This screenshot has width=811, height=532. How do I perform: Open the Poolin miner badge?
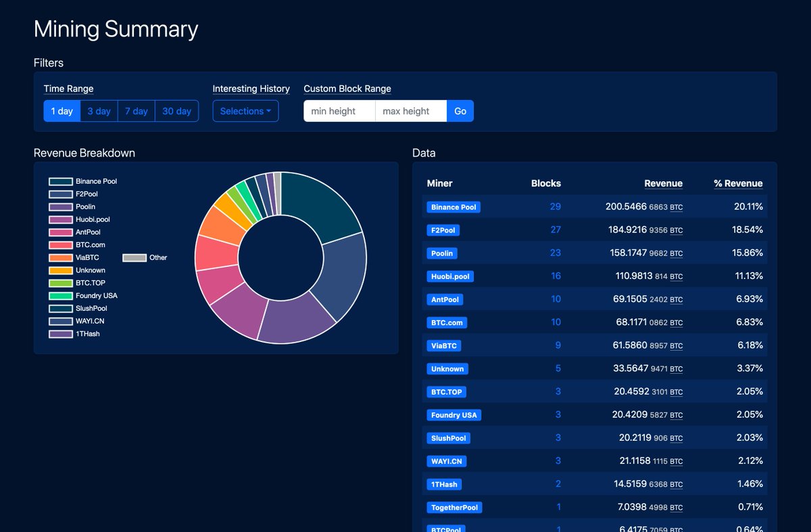pos(442,253)
